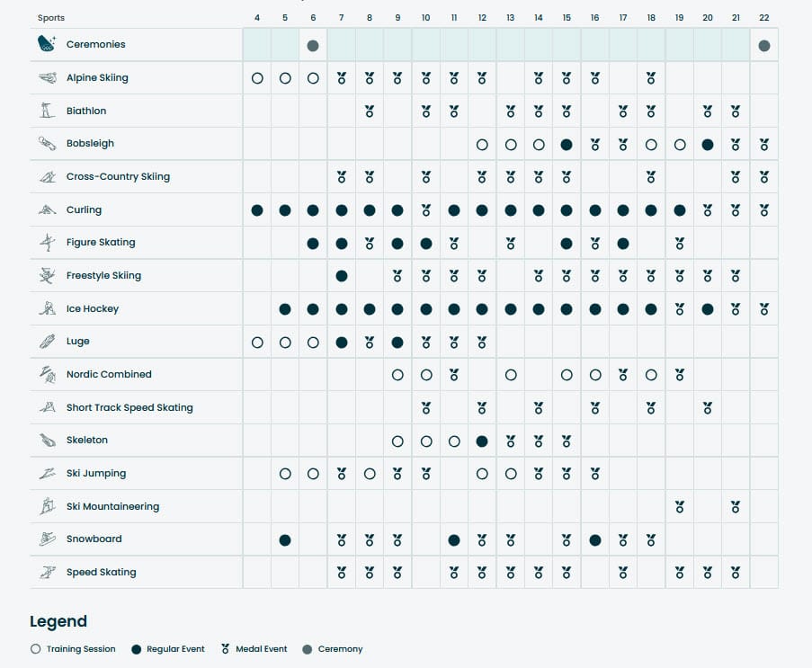Click Ski Mountaineering medal event on day 19
The height and width of the screenshot is (668, 812).
coord(680,507)
